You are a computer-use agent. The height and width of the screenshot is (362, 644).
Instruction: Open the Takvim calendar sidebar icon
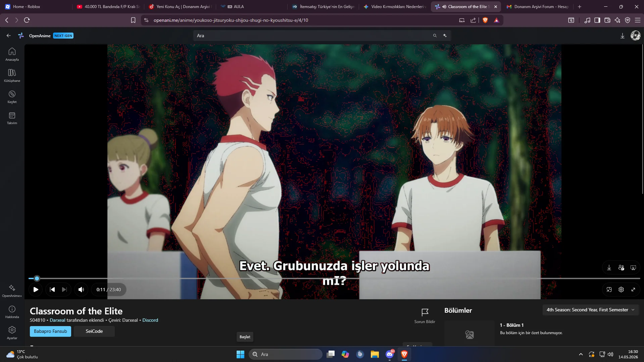[12, 118]
